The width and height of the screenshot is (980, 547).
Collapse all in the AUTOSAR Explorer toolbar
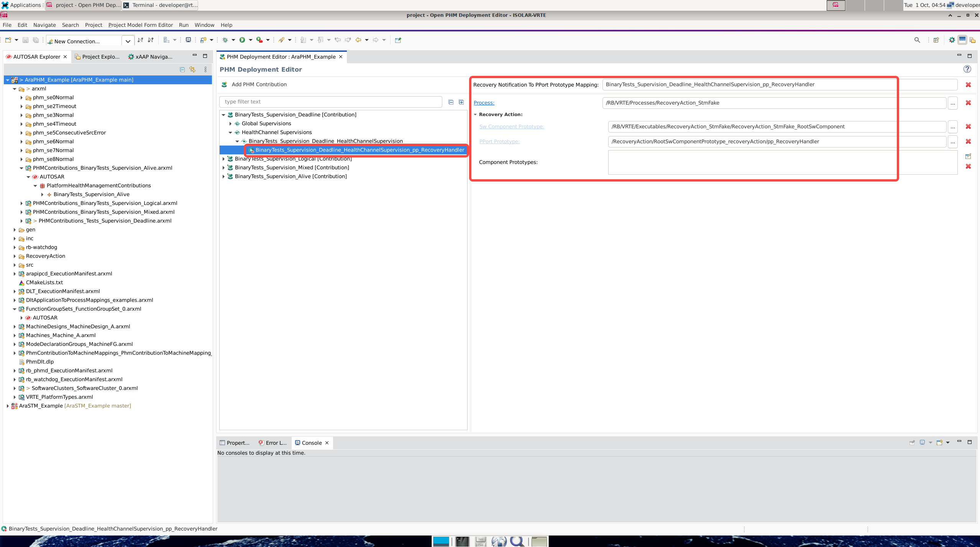tap(182, 69)
